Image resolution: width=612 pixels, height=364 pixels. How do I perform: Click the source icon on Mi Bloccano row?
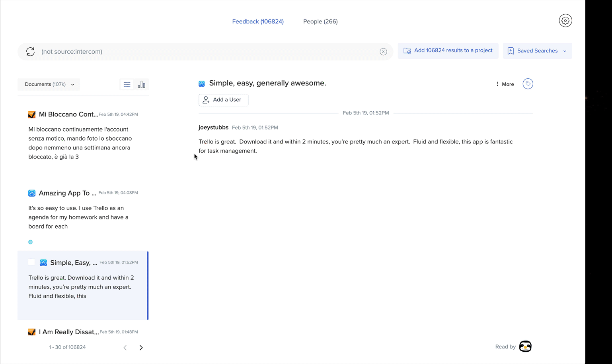point(32,114)
